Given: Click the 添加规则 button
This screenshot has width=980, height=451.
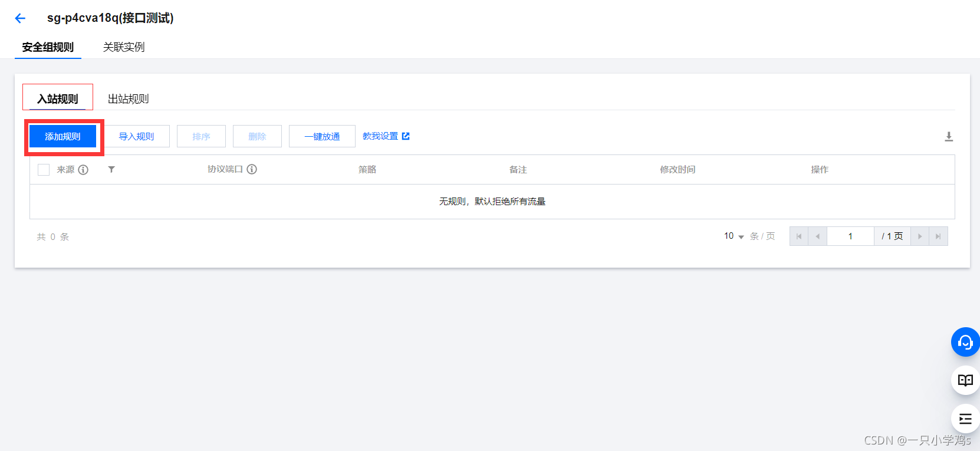Looking at the screenshot, I should click(63, 136).
